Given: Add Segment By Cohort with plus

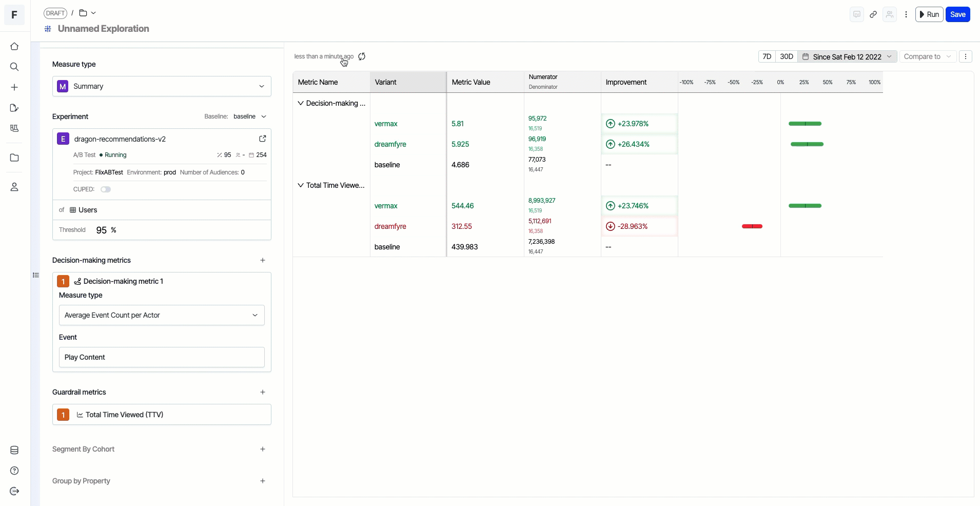Looking at the screenshot, I should 263,449.
